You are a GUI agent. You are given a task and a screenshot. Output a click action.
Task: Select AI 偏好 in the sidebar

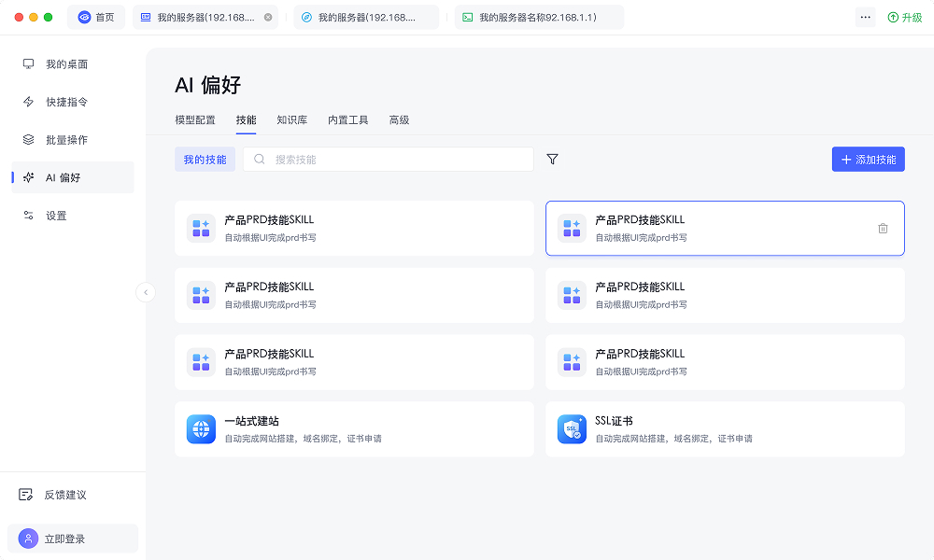73,177
